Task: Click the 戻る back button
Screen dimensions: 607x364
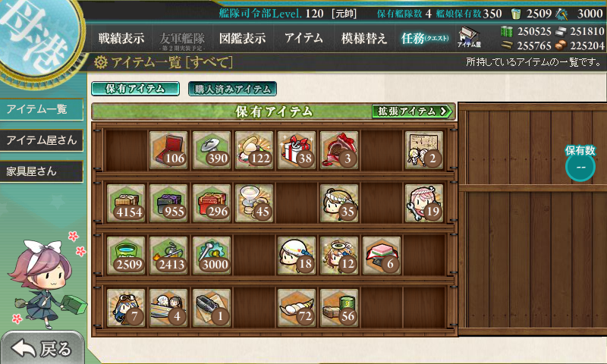Action: click(42, 348)
